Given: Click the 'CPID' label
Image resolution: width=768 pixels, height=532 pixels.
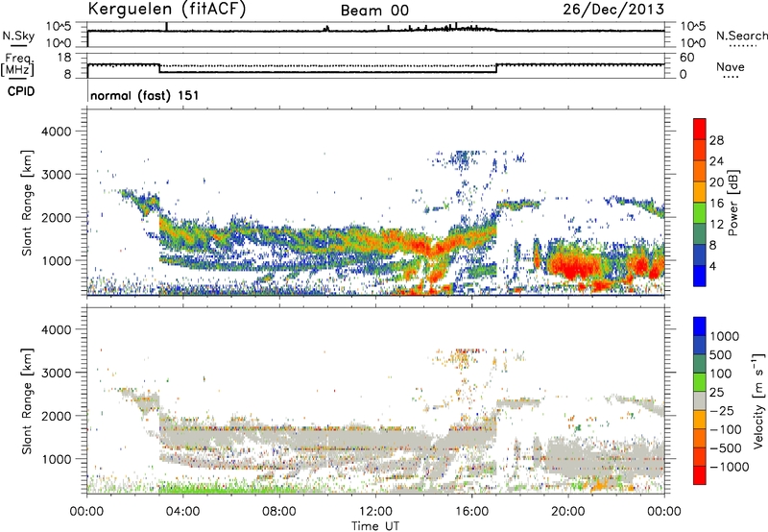Looking at the screenshot, I should 21,91.
